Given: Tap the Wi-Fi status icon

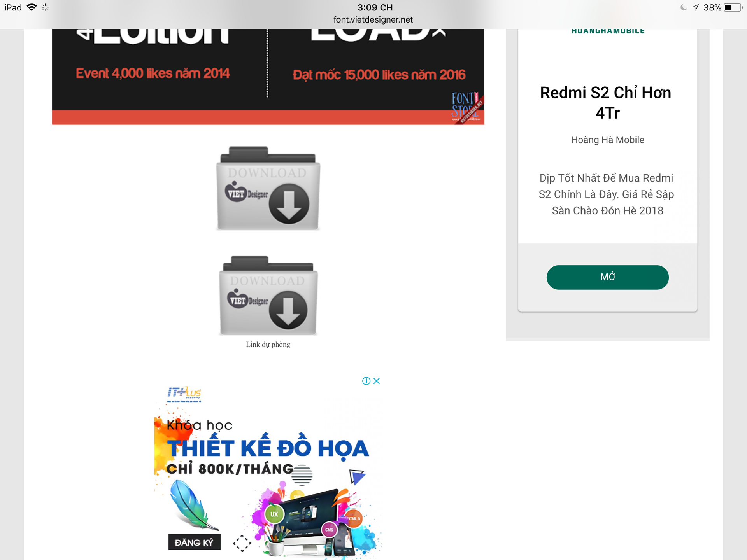Looking at the screenshot, I should point(32,7).
